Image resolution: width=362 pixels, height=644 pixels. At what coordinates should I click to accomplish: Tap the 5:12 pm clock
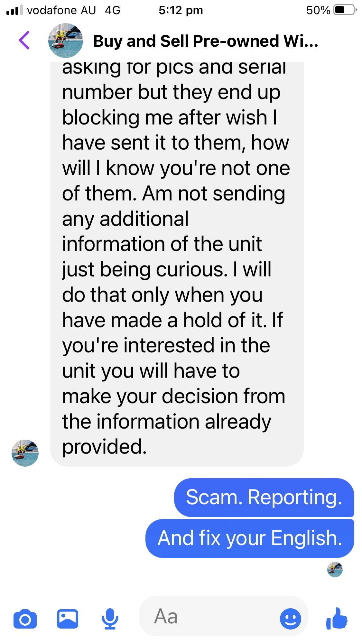pyautogui.click(x=181, y=10)
